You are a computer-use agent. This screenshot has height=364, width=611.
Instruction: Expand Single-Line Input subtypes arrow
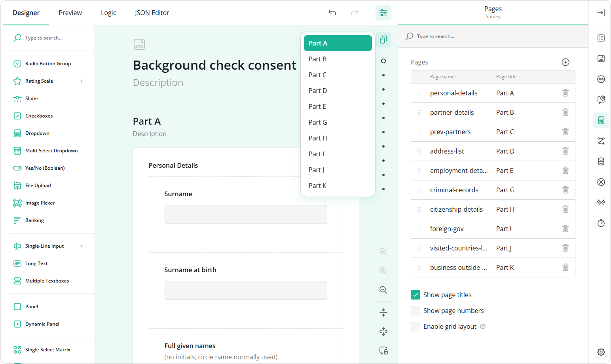[x=82, y=246]
